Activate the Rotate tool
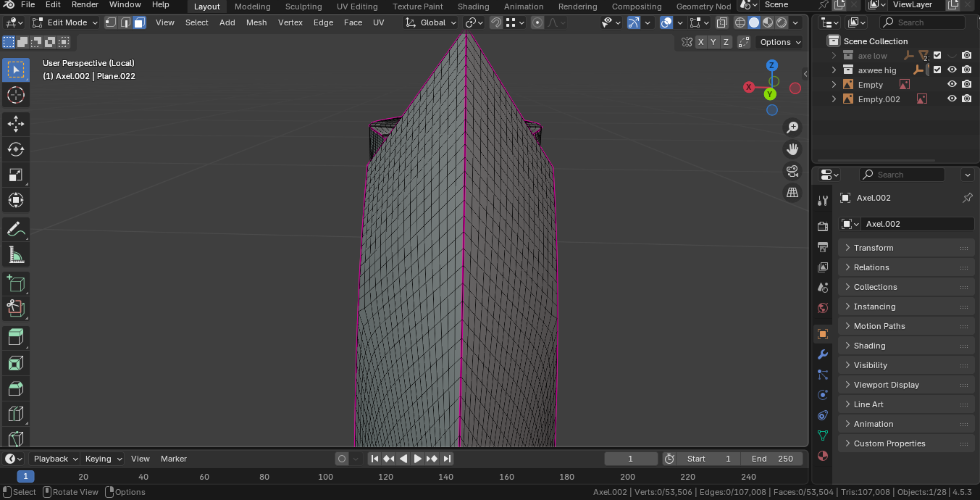 click(x=15, y=149)
